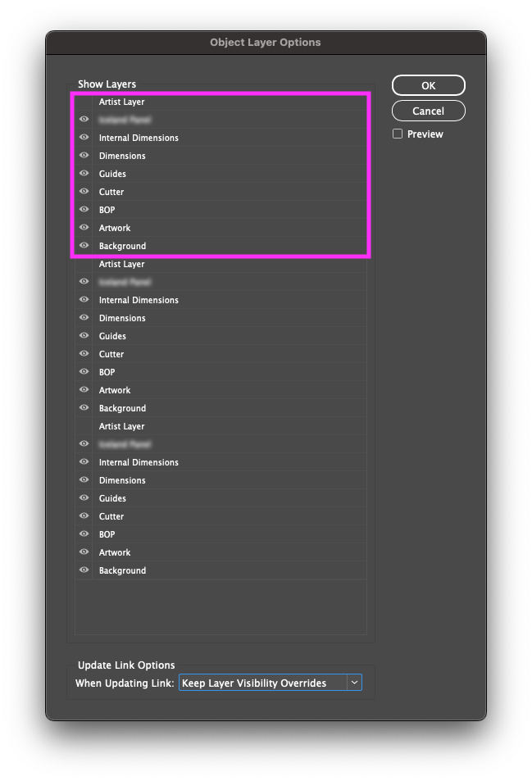Hide Artwork layer in the pink-highlighted group
Image resolution: width=532 pixels, height=781 pixels.
coord(84,228)
